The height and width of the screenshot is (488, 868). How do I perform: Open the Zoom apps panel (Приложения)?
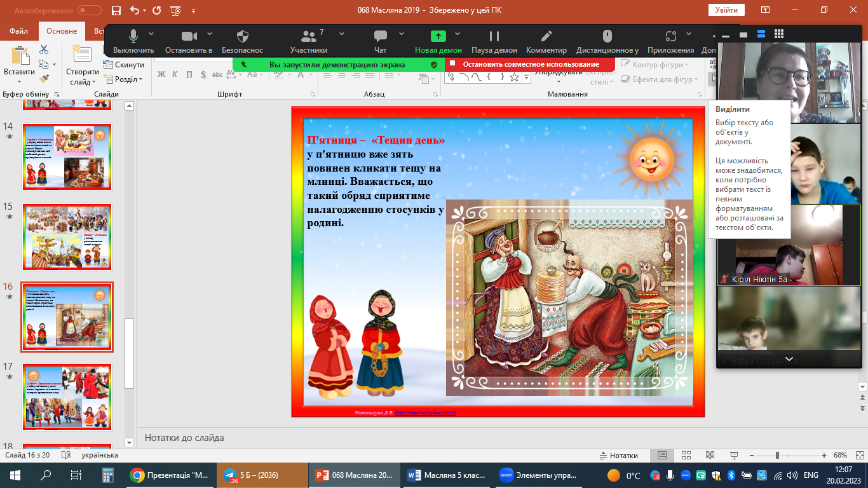click(670, 41)
